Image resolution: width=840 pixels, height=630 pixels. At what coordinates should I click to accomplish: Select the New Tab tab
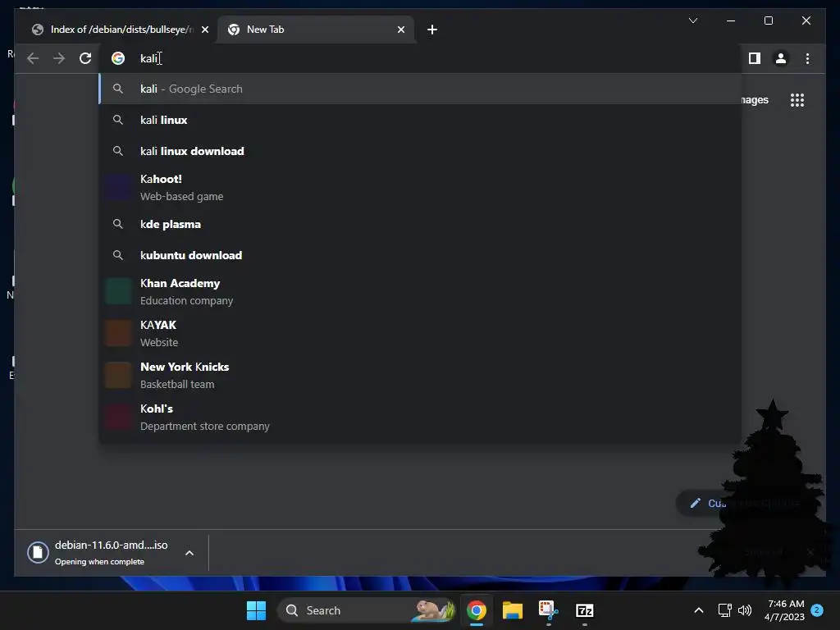tap(316, 30)
